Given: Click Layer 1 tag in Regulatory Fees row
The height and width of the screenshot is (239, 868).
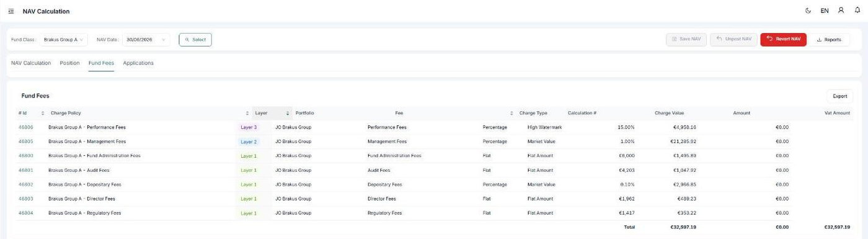Looking at the screenshot, I should tap(249, 213).
